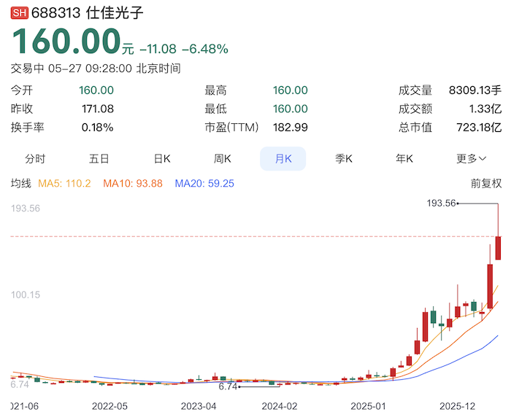Click the percent change -6.48%
Image resolution: width=511 pixels, height=420 pixels.
205,49
